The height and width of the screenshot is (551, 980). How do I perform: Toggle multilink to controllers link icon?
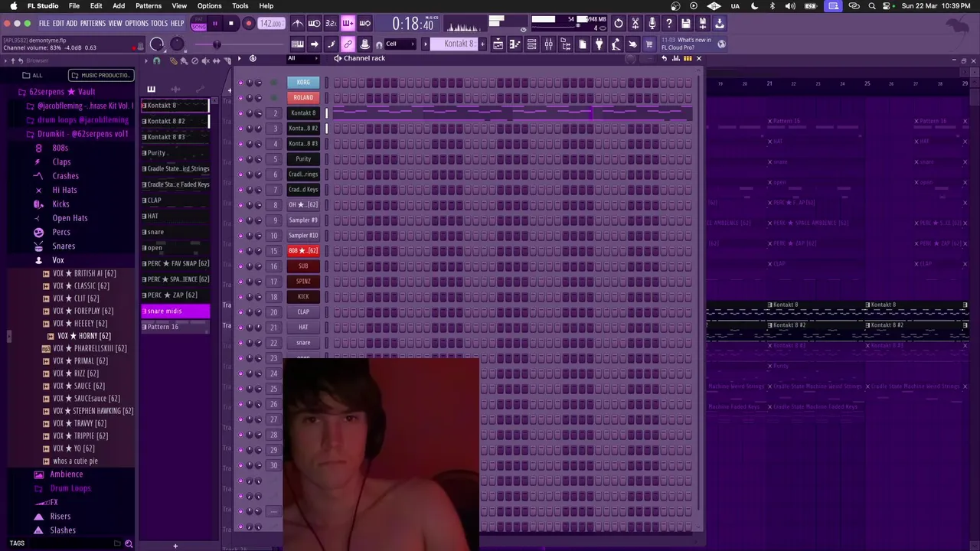pyautogui.click(x=348, y=44)
